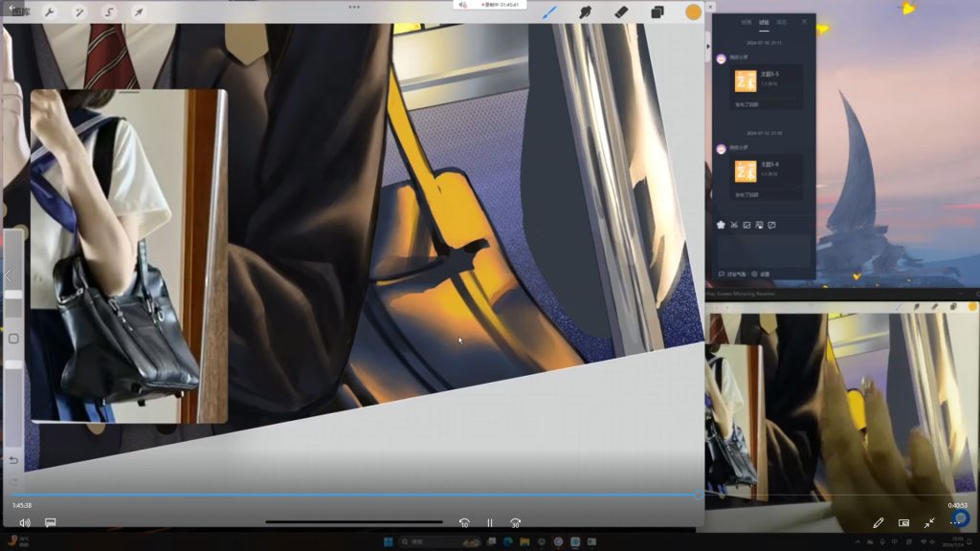
Task: Select the Smudge tool
Action: (585, 12)
